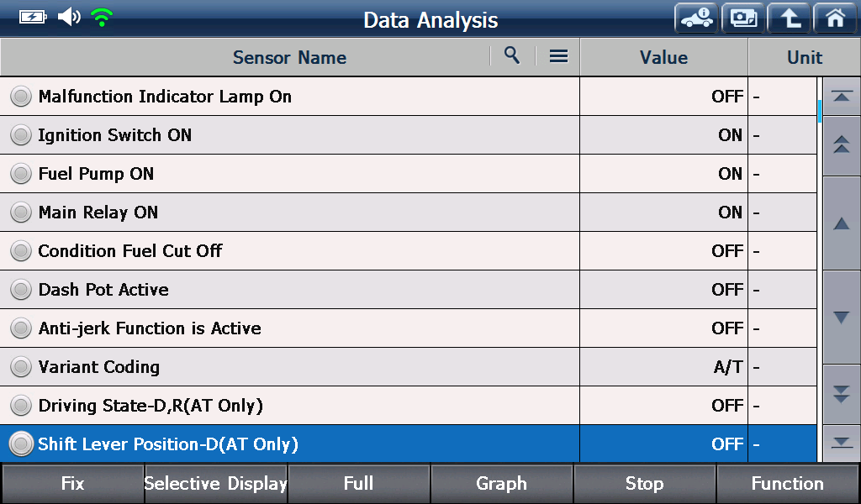Toggle Malfunction Indicator Lamp On selector
The width and height of the screenshot is (861, 504).
point(21,97)
